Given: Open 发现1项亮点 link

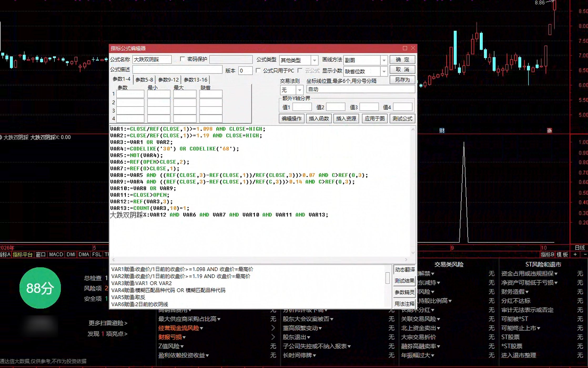Looking at the screenshot, I should click(x=107, y=334).
